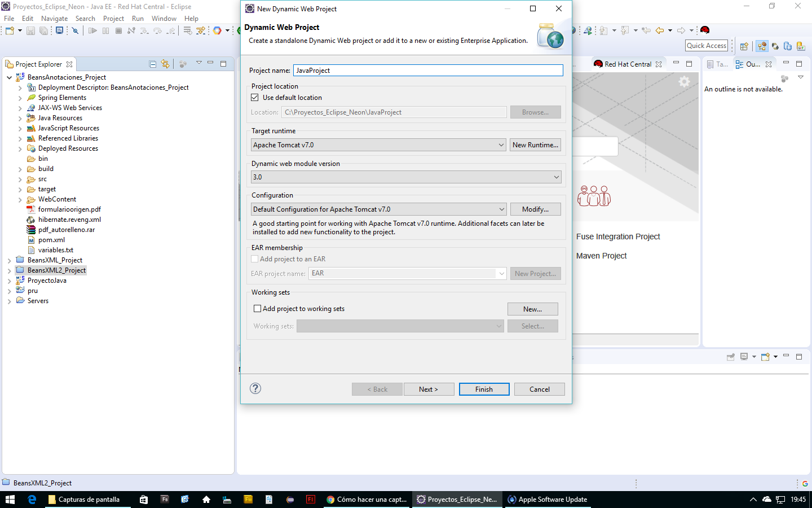Open the Configuration dropdown
The width and height of the screenshot is (812, 508).
coord(378,209)
